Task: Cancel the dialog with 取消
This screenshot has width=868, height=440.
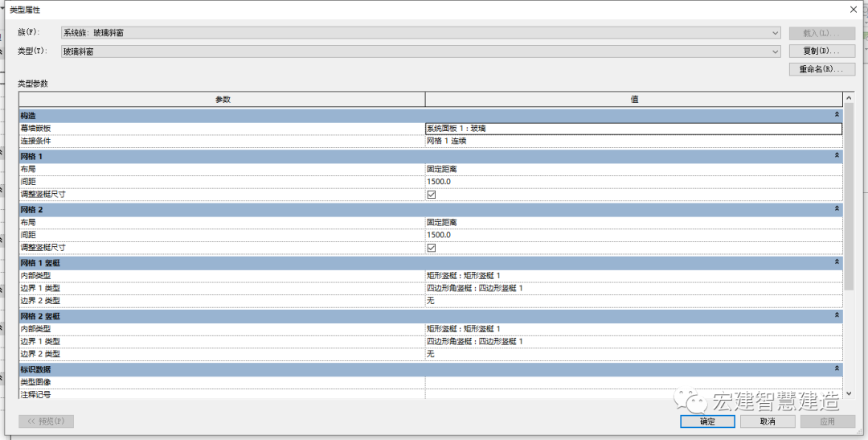Action: click(x=768, y=421)
